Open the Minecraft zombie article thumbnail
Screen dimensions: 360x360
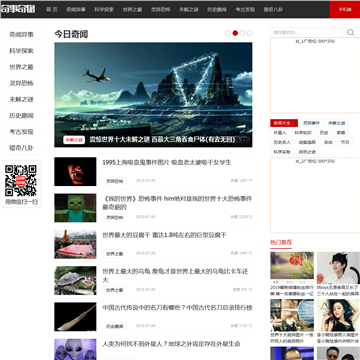pos(75,208)
